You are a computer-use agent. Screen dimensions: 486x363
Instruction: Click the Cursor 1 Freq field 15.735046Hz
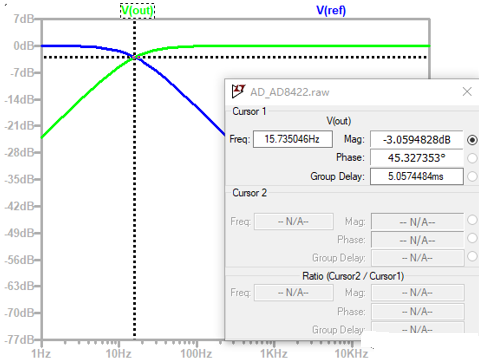point(293,139)
